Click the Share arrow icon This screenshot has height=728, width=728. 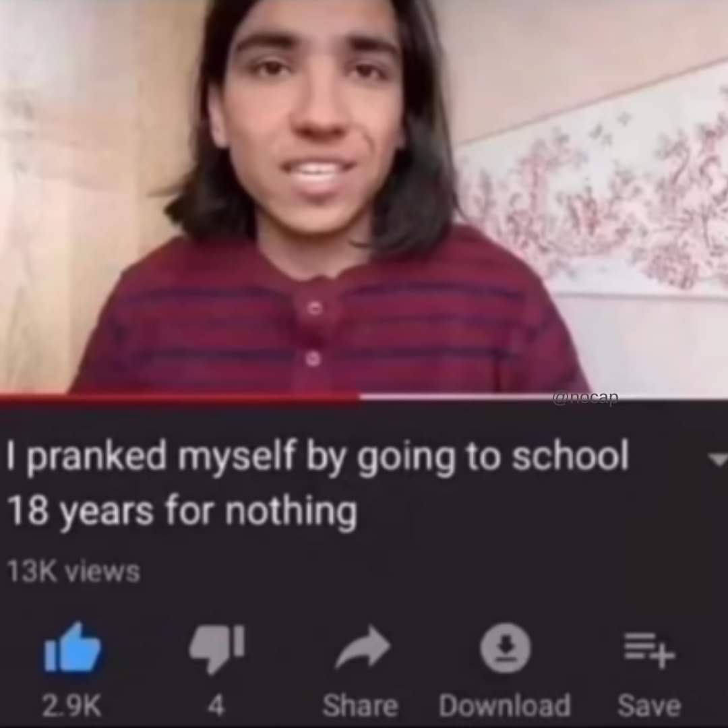tap(363, 646)
